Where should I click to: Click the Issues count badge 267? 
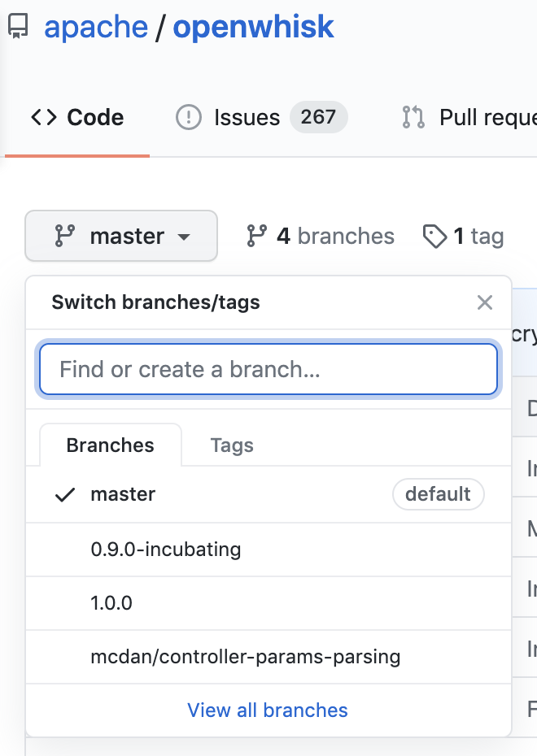318,117
